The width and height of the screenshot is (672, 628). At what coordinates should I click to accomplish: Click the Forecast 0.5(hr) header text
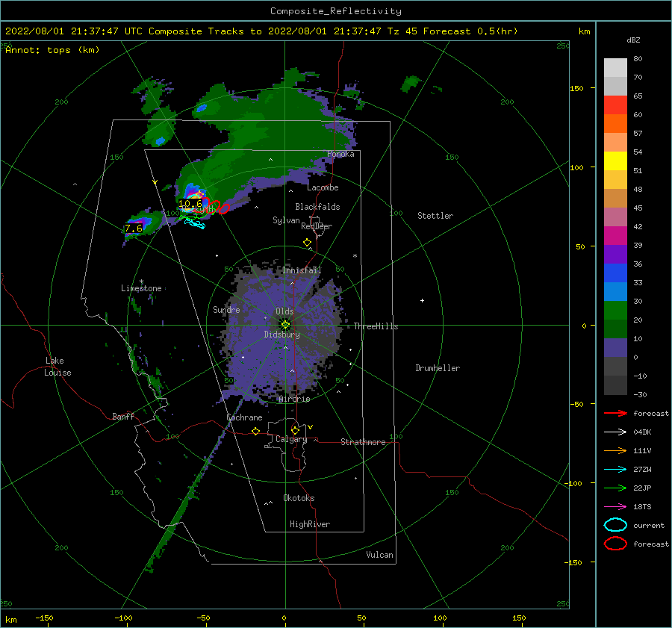[470, 31]
